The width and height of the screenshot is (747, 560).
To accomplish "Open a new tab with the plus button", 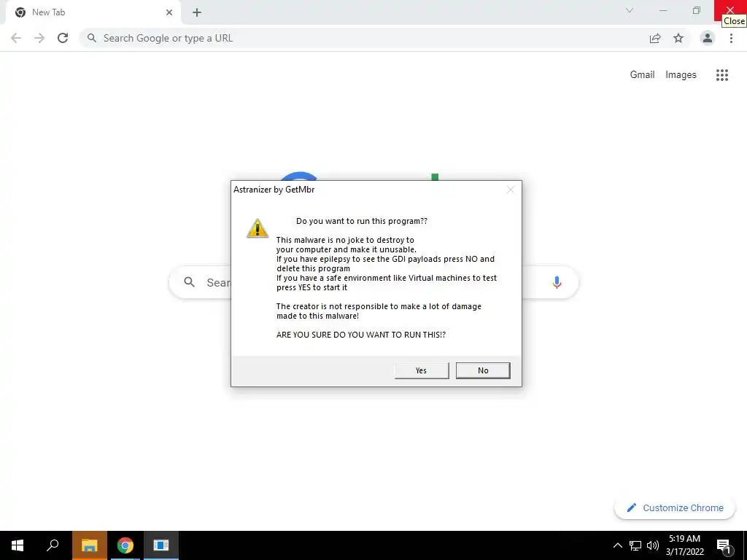I will (x=197, y=12).
